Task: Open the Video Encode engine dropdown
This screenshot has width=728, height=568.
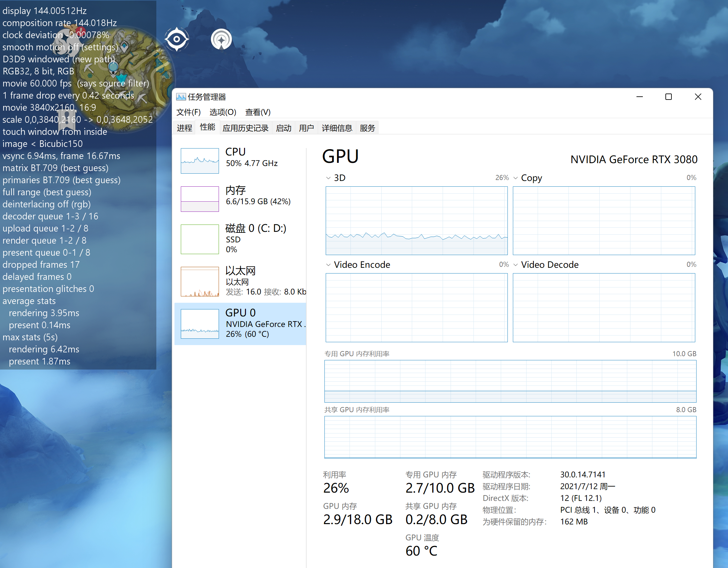Action: 328,265
